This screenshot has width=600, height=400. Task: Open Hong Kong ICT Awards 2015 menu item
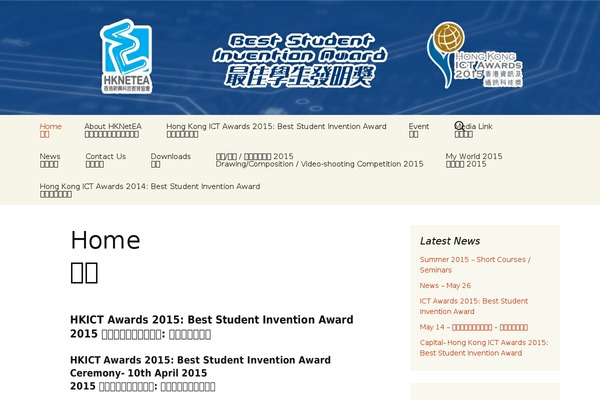pyautogui.click(x=276, y=130)
